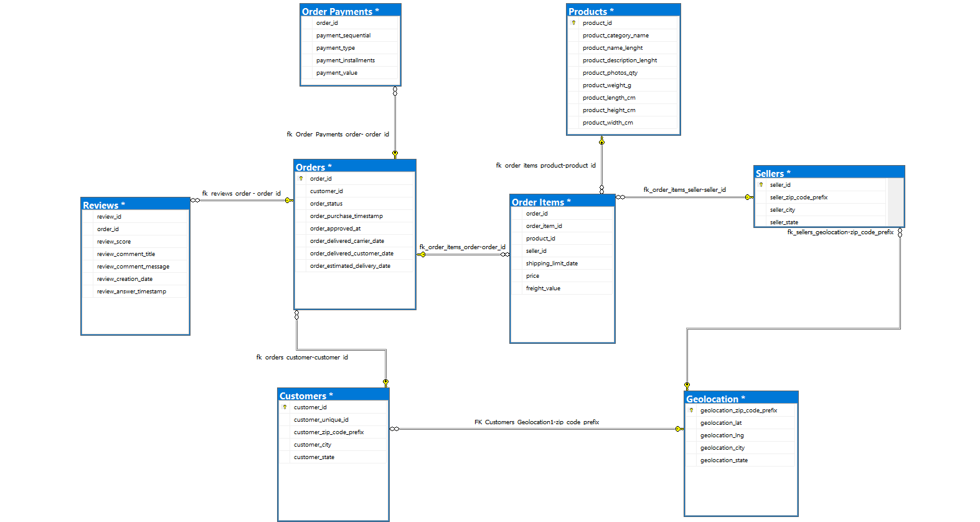Click the infinity connector below Order Payments table
The width and height of the screenshot is (980, 522).
click(395, 92)
